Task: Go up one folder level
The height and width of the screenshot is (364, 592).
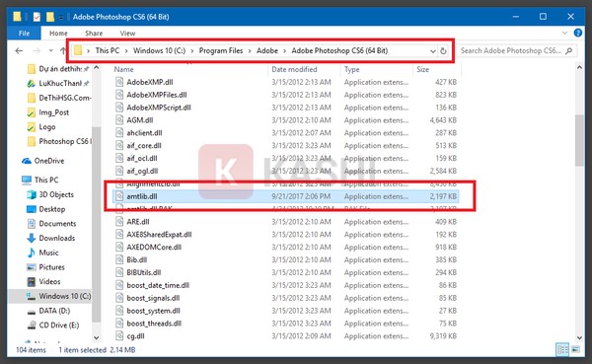Action: click(x=63, y=50)
